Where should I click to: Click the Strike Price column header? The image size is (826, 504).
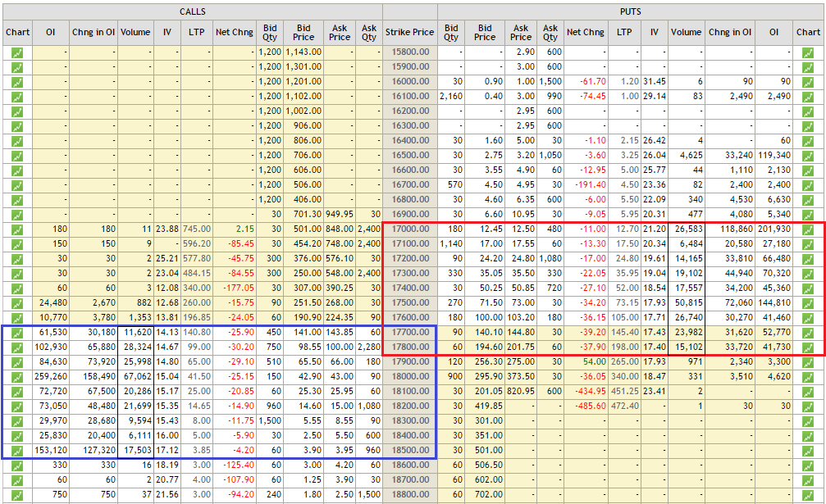click(x=410, y=32)
